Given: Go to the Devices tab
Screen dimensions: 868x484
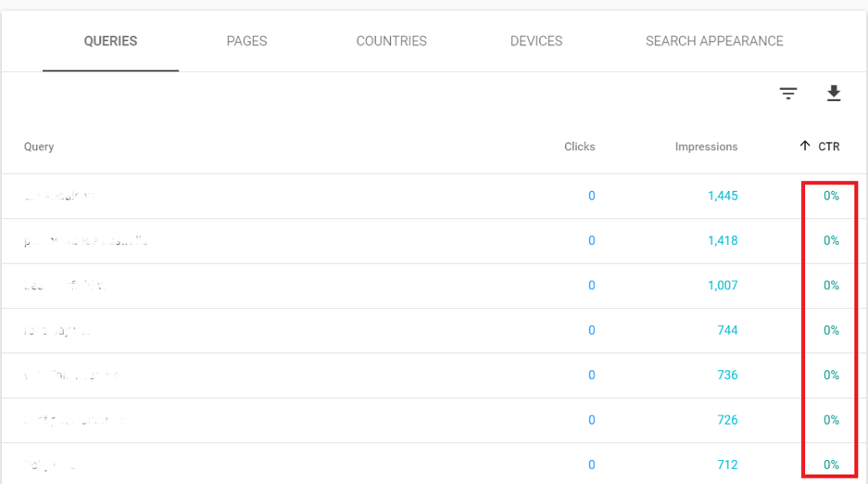Looking at the screenshot, I should pos(535,42).
